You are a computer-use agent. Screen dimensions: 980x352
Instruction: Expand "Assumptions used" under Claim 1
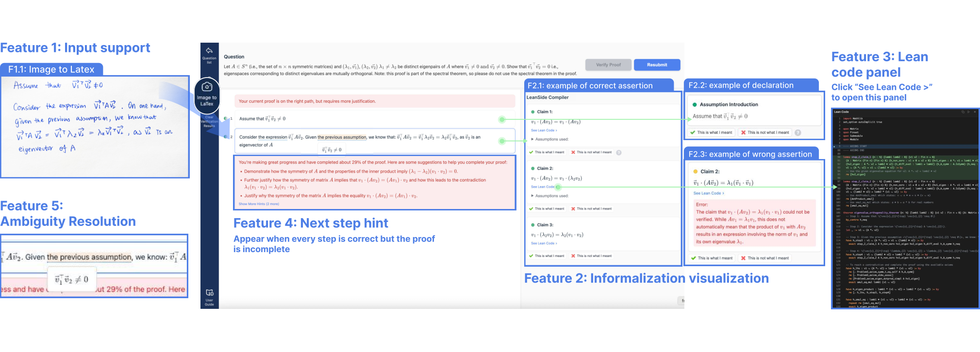click(549, 139)
